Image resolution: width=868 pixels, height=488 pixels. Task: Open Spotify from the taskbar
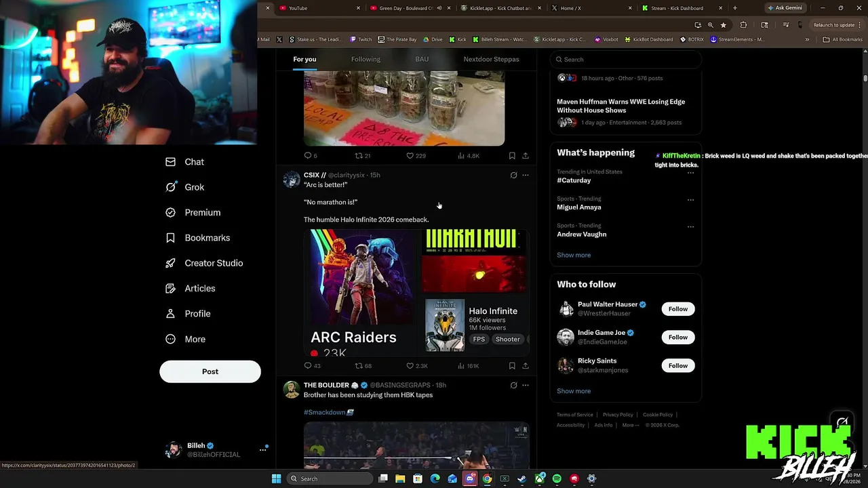pyautogui.click(x=557, y=479)
